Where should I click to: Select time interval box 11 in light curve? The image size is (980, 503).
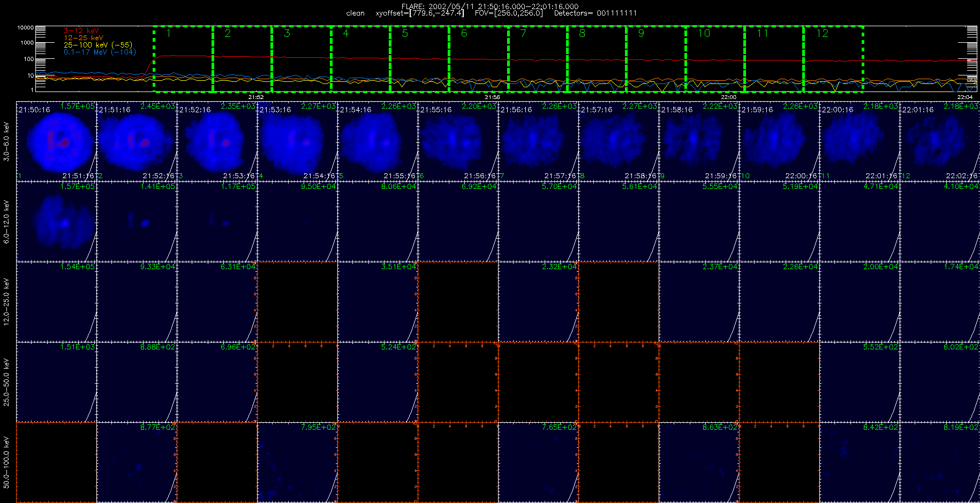coord(774,59)
